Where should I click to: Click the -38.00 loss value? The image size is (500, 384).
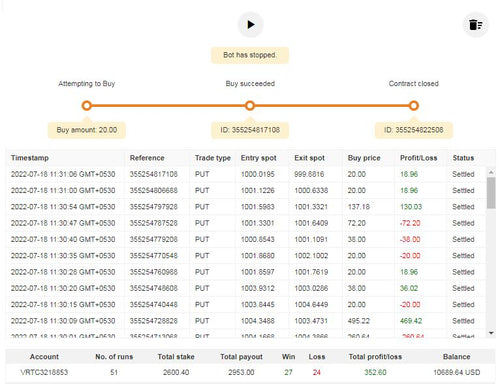pyautogui.click(x=410, y=239)
